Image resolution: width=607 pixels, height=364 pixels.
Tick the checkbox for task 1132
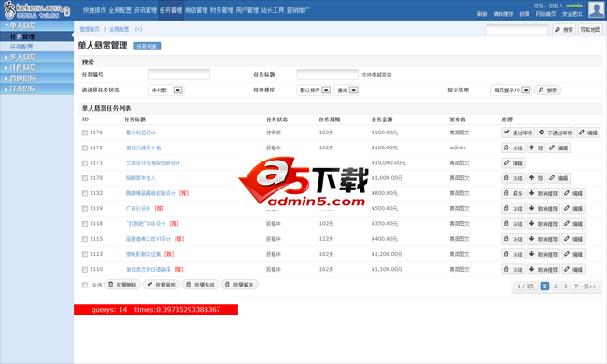[85, 193]
